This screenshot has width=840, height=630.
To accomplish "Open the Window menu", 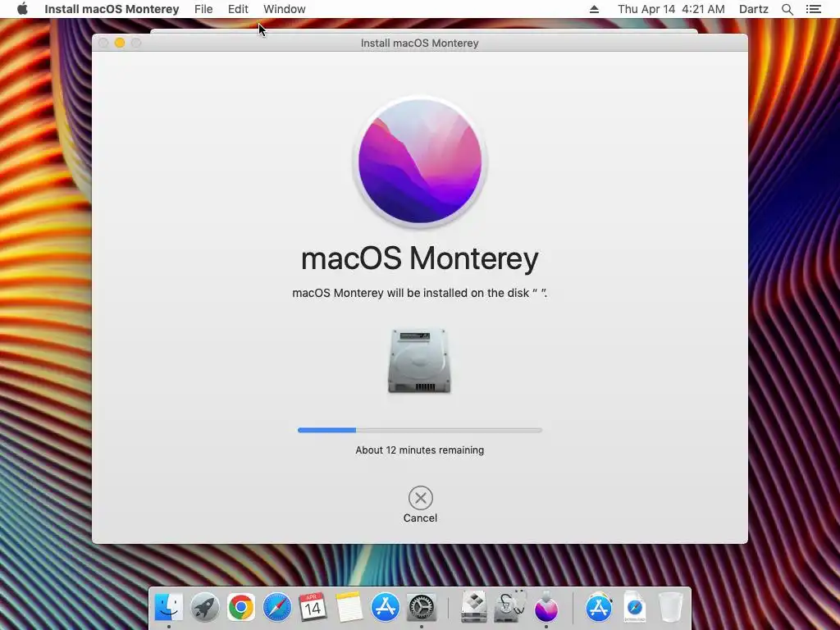I will click(285, 9).
